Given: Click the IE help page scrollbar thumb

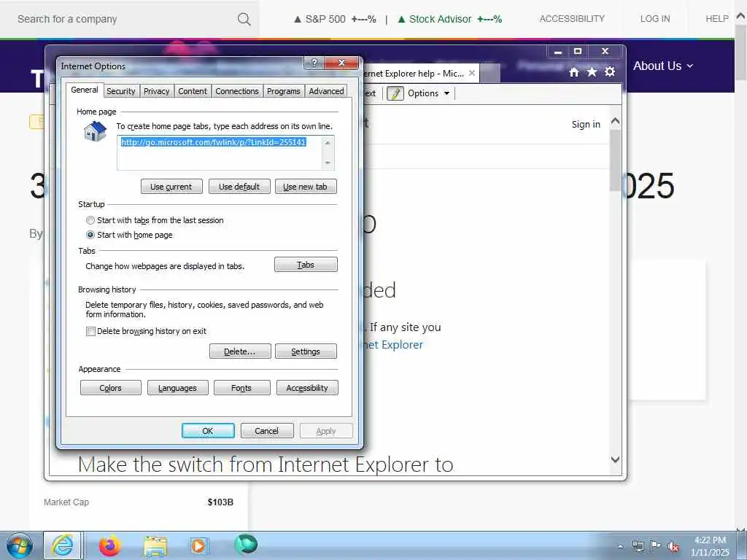Looking at the screenshot, I should (615, 160).
